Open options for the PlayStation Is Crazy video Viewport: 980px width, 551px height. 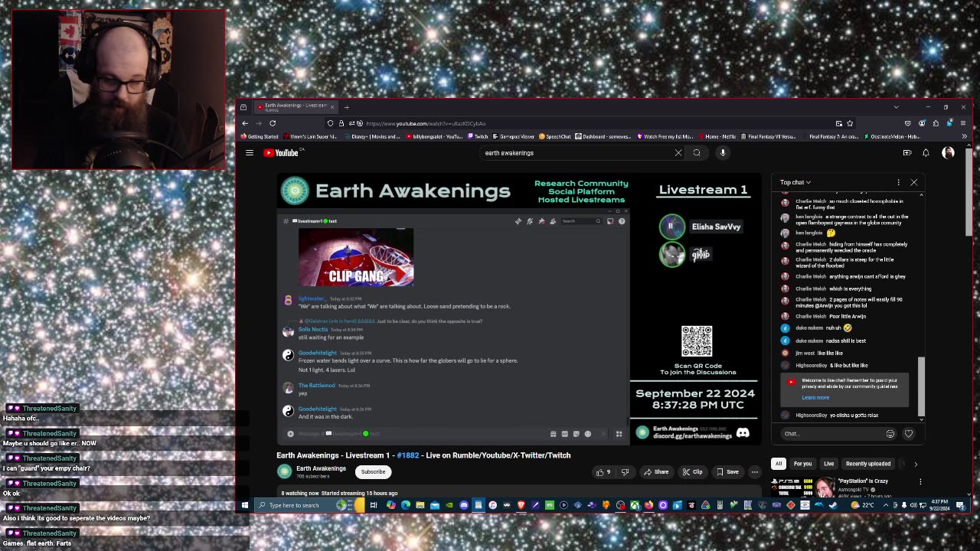pyautogui.click(x=920, y=482)
